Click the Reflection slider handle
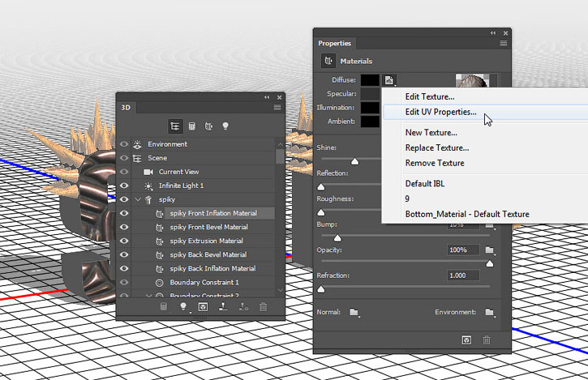 coord(321,187)
